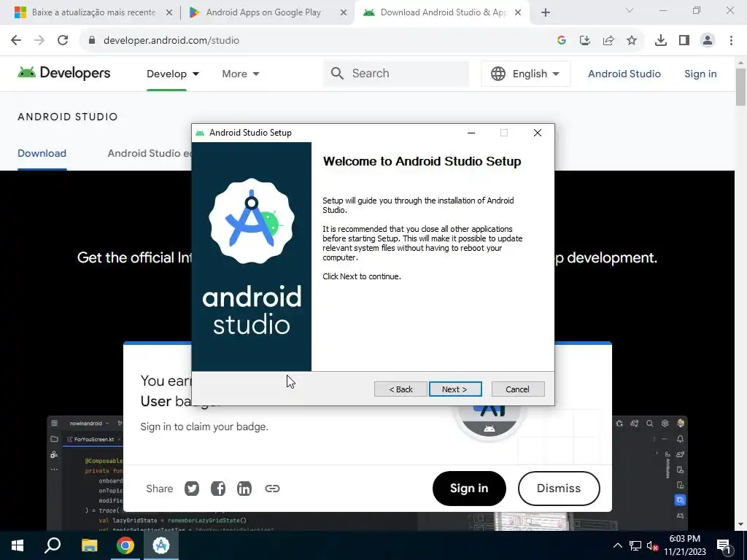The width and height of the screenshot is (747, 560).
Task: Show hidden system tray icons
Action: 617,545
